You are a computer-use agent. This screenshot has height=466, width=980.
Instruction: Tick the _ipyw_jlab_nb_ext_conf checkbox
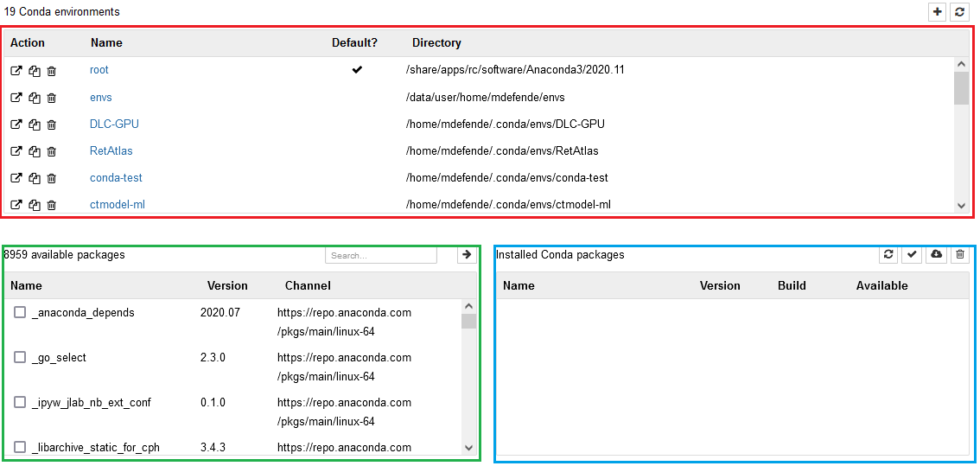pyautogui.click(x=20, y=402)
